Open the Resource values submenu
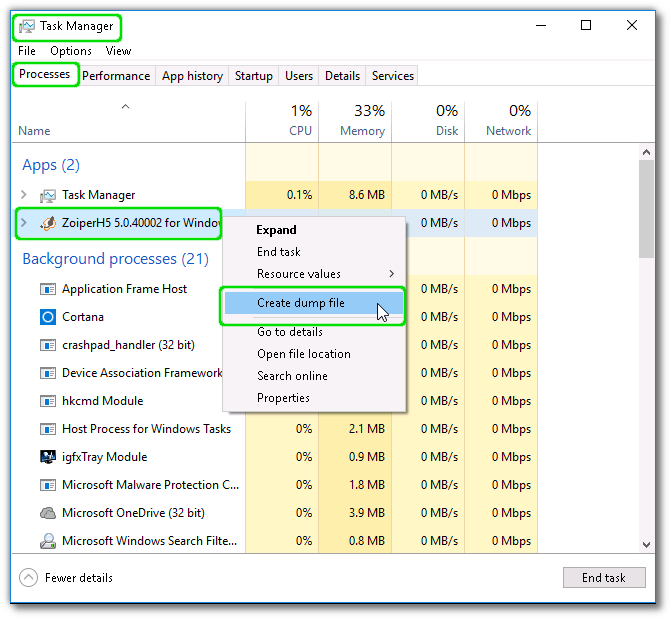672x620 pixels. click(x=313, y=274)
